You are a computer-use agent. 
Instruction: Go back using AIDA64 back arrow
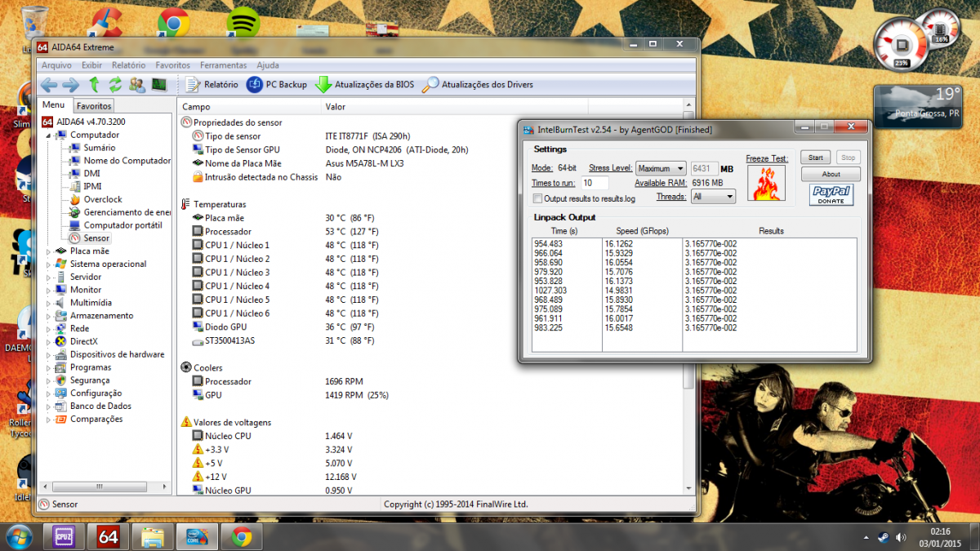tap(49, 84)
